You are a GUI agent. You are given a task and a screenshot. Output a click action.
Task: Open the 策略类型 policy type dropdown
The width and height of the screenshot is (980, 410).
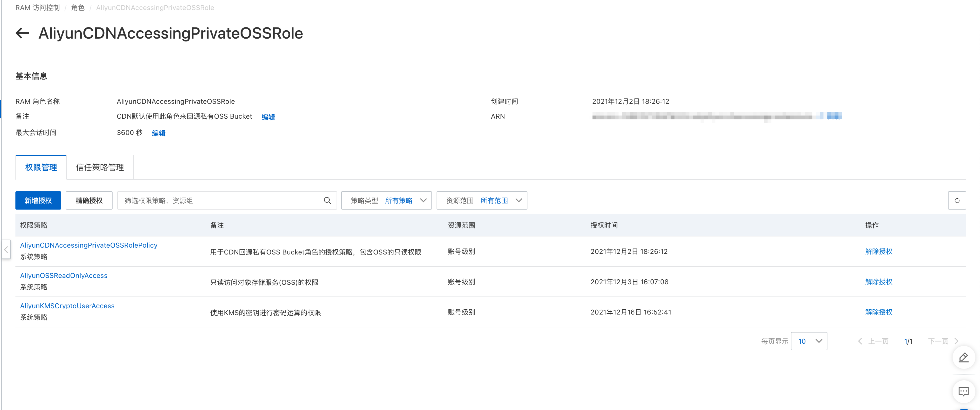click(x=386, y=200)
